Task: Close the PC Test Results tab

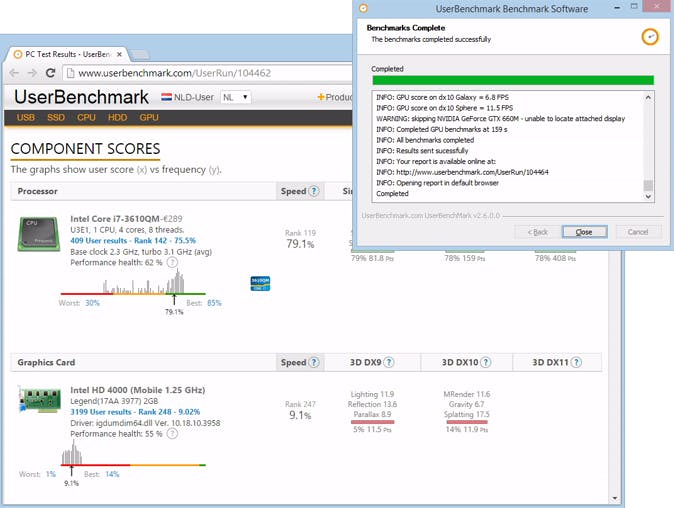Action: (x=119, y=54)
